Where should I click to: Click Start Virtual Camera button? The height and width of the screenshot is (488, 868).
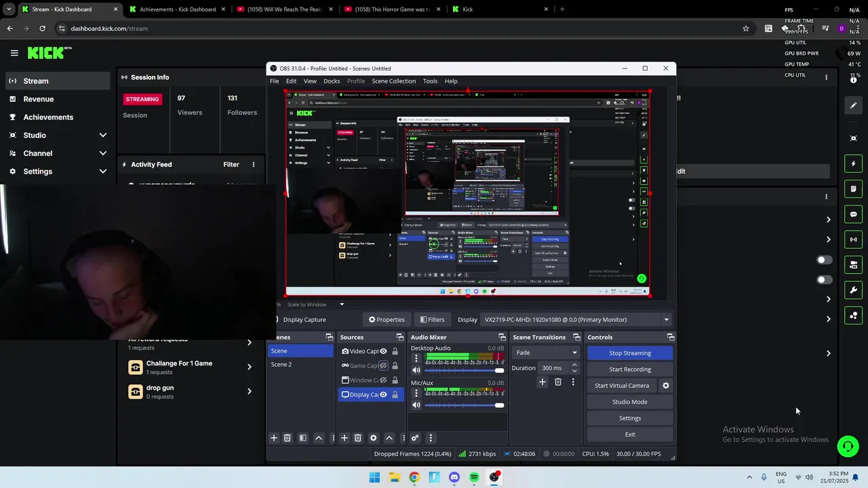tap(622, 386)
